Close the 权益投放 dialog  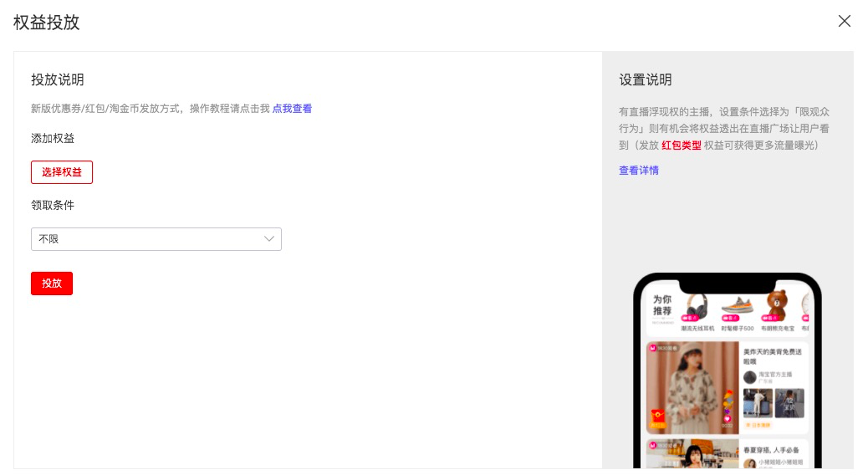(845, 21)
